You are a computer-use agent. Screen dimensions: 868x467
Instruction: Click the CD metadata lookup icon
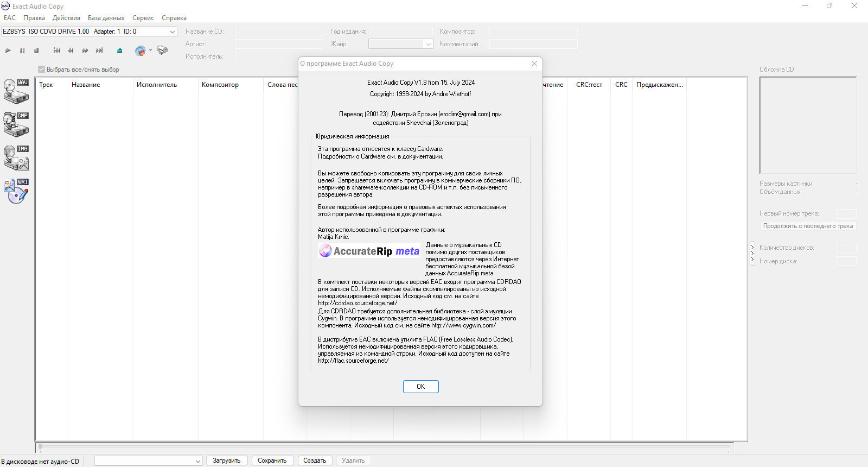click(140, 51)
